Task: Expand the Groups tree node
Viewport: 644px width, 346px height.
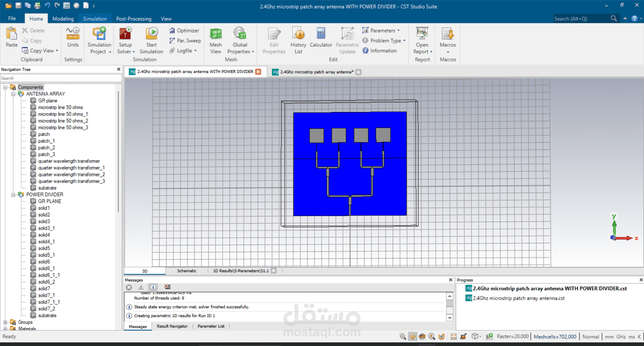Action: point(5,322)
